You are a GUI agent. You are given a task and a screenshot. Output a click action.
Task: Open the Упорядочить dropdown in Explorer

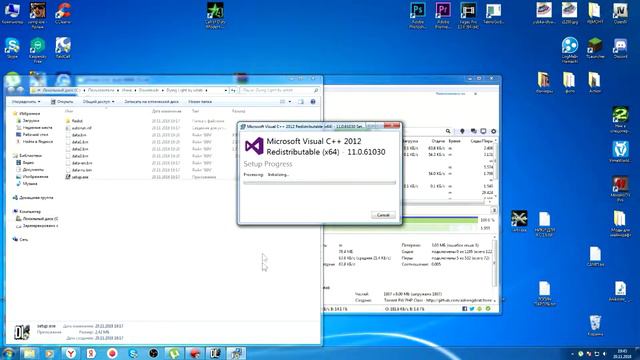click(26, 102)
